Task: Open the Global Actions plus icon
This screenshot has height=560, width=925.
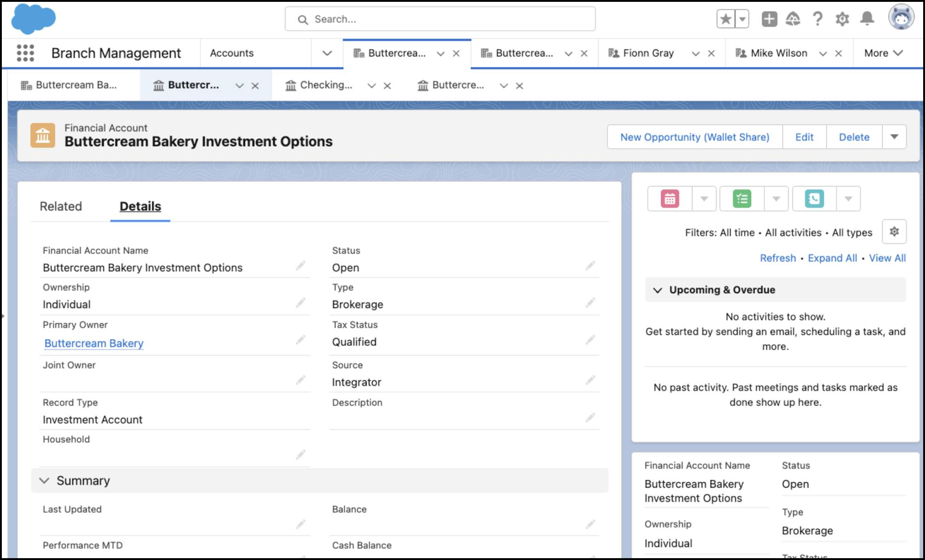Action: [769, 19]
